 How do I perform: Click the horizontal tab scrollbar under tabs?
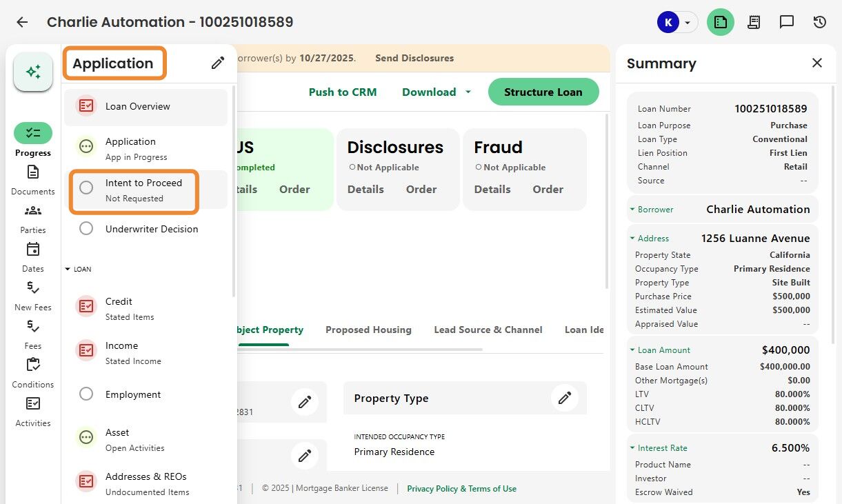(359, 350)
